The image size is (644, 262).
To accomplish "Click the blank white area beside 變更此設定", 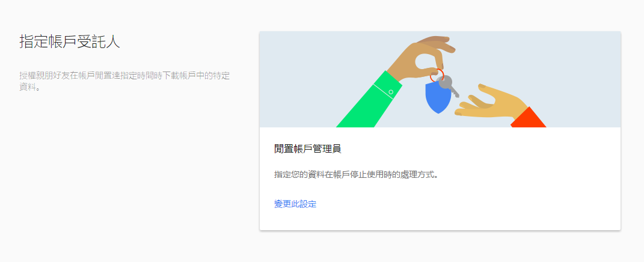I will [x=452, y=204].
